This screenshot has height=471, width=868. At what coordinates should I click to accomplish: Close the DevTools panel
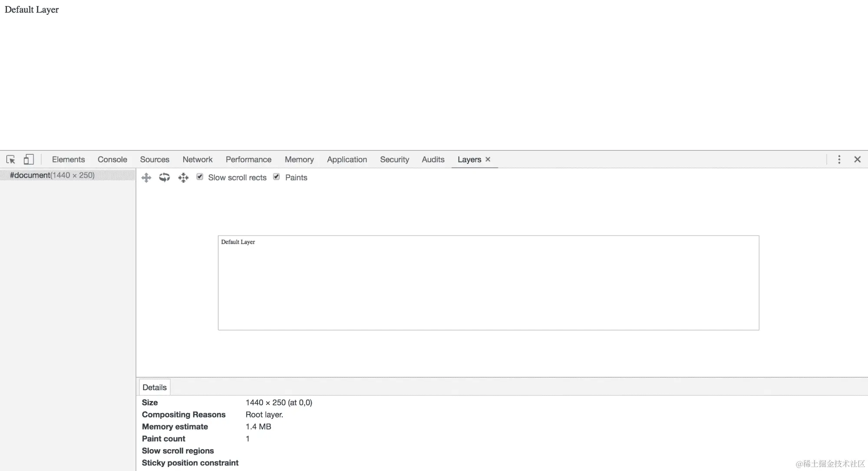pyautogui.click(x=857, y=159)
